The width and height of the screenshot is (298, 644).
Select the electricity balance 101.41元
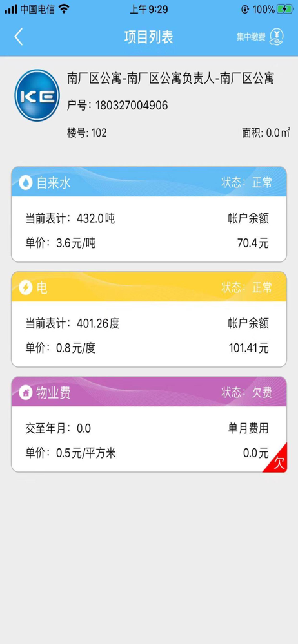(x=248, y=348)
